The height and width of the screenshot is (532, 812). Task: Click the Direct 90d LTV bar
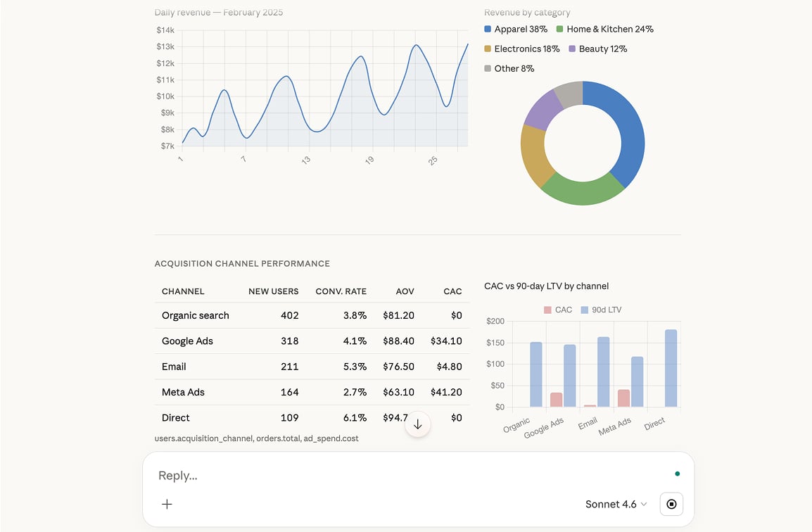coord(671,368)
